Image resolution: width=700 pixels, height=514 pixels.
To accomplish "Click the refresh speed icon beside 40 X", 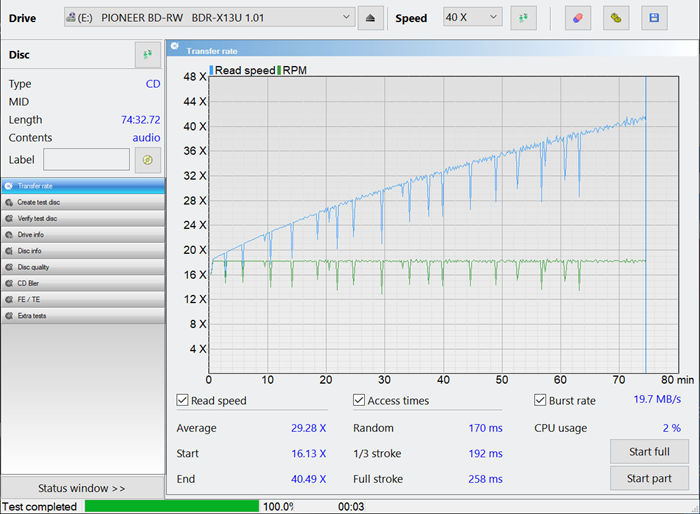I will [x=523, y=18].
